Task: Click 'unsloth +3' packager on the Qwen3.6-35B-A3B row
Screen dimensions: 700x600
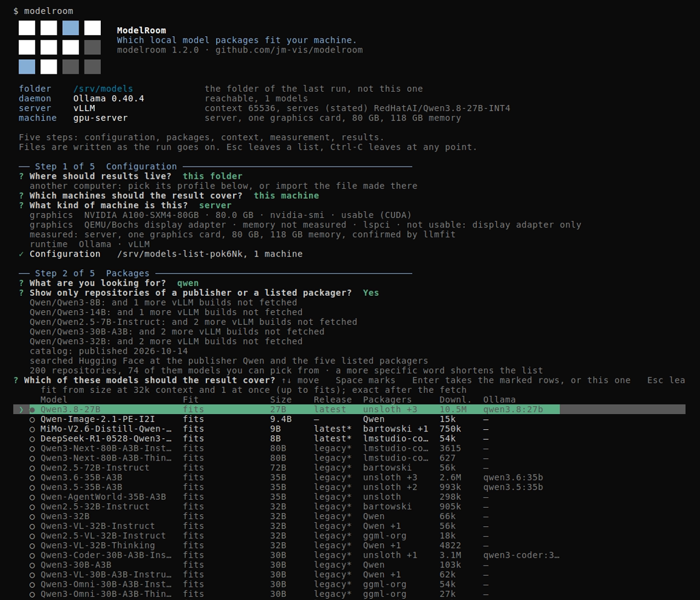Action: coord(390,477)
